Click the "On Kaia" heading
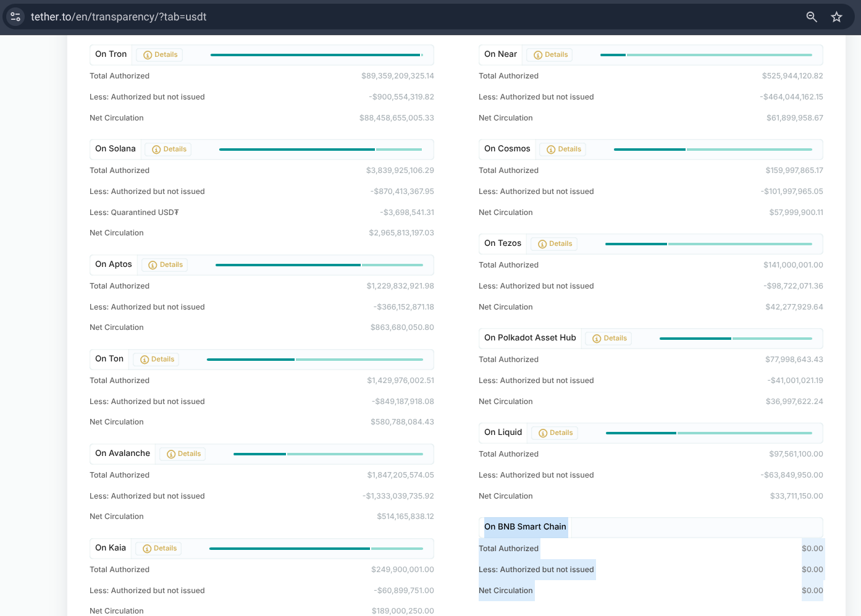Viewport: 861px width, 616px height. pos(111,548)
